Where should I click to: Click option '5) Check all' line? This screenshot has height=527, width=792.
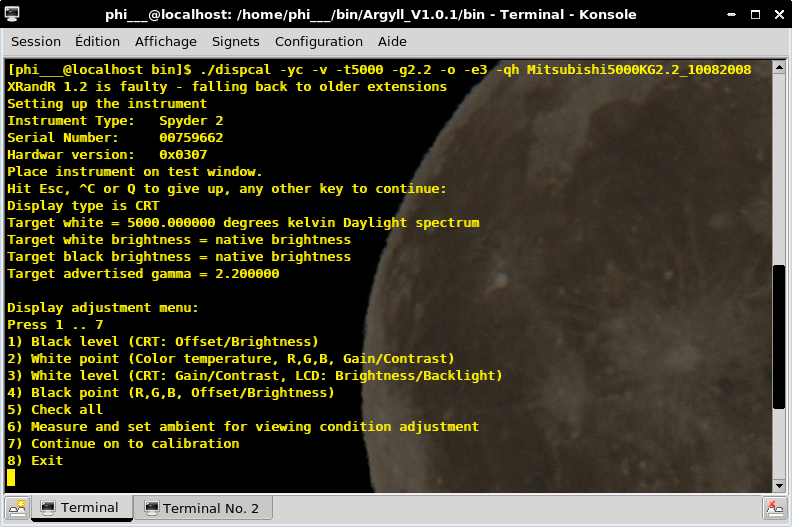tap(55, 410)
